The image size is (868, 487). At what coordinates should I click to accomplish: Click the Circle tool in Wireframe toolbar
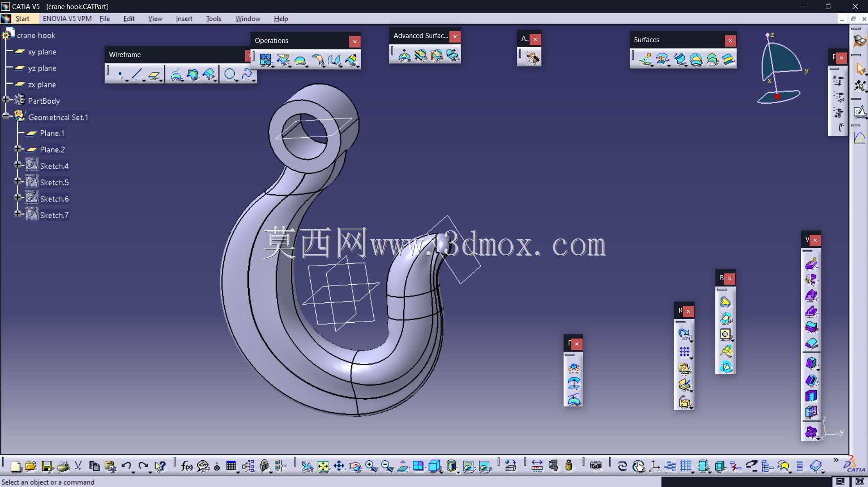point(230,74)
